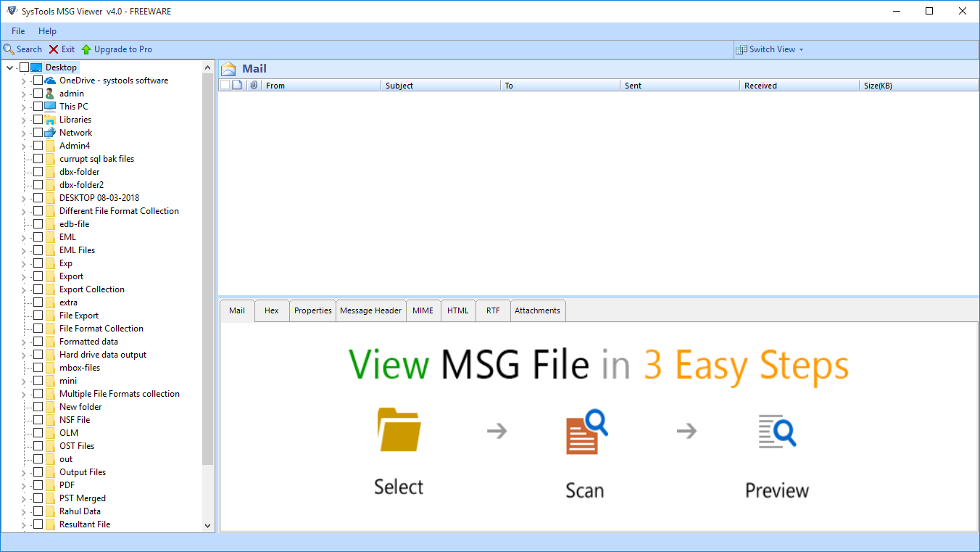Check the EML Files folder checkbox

pyautogui.click(x=38, y=250)
